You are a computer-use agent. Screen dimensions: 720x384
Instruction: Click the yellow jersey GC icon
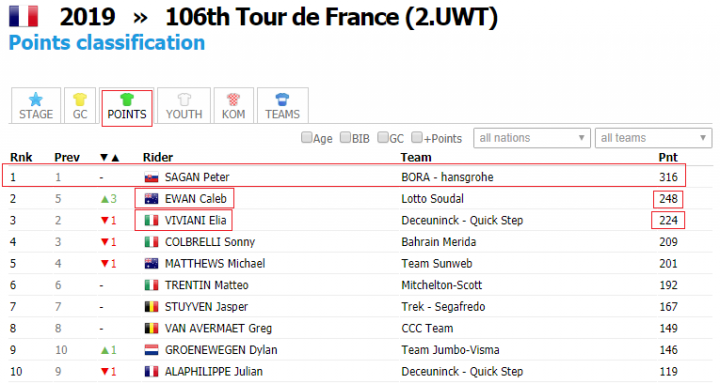click(x=80, y=99)
